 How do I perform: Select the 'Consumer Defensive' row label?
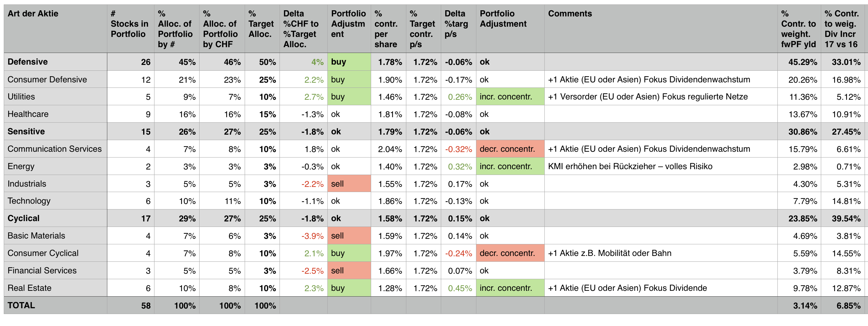[47, 80]
